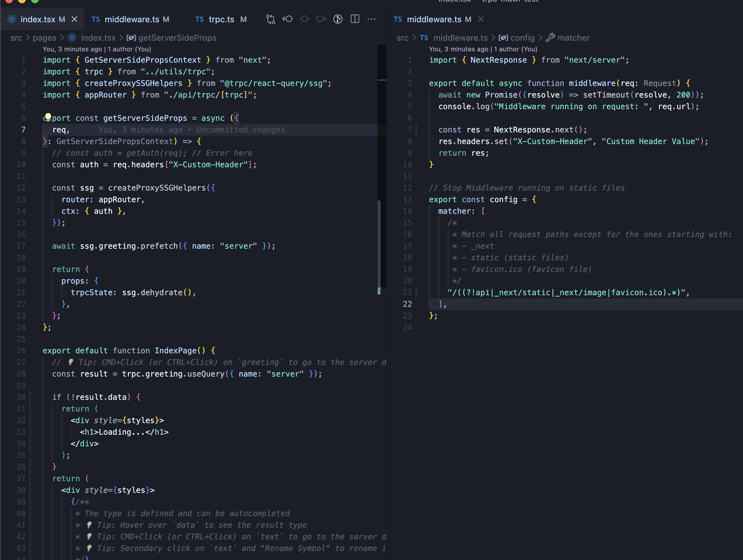Click the File Annotations toggle circle icon
Screen dimensions: 743x560
(305, 19)
